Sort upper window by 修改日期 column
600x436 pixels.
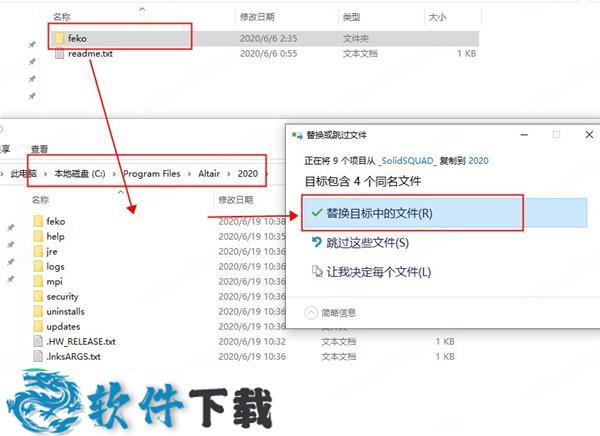point(257,17)
